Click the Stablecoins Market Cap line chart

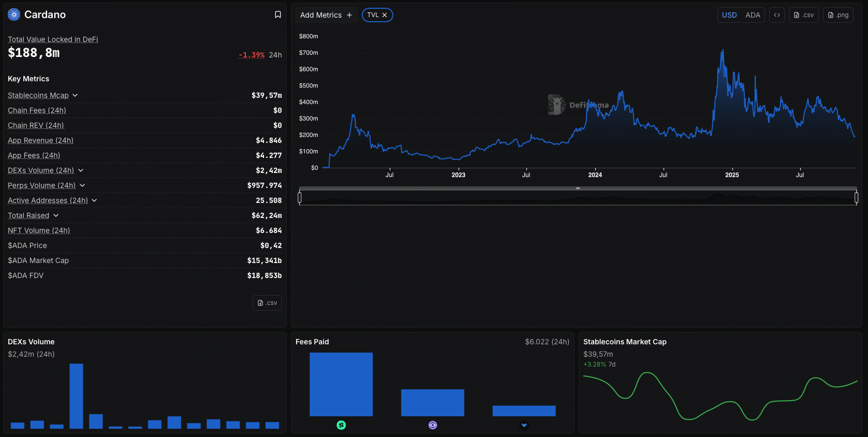coord(720,396)
